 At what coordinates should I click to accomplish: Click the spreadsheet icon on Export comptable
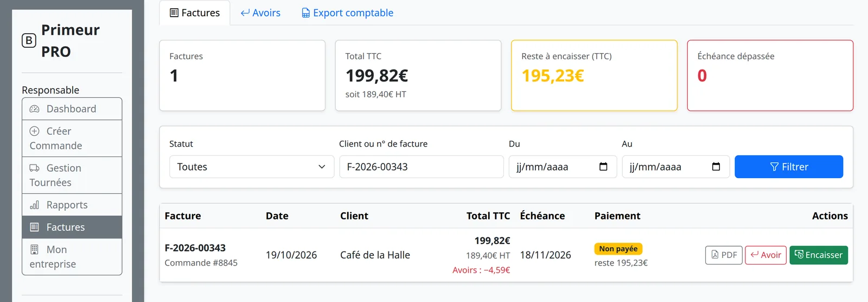[x=306, y=12]
